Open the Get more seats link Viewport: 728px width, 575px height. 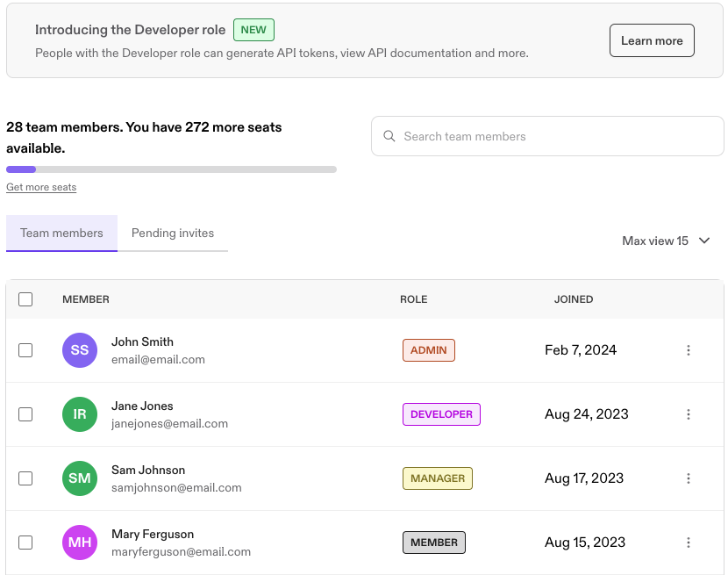click(41, 187)
